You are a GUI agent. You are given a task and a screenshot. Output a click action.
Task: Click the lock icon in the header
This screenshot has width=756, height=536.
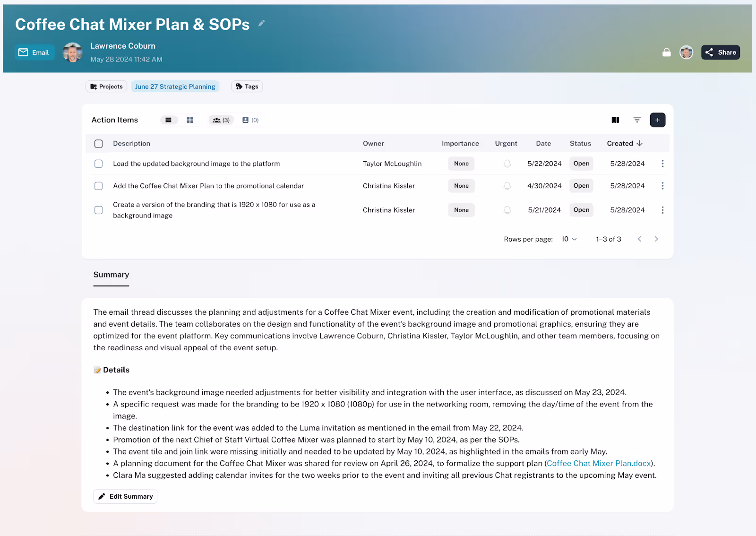(666, 52)
